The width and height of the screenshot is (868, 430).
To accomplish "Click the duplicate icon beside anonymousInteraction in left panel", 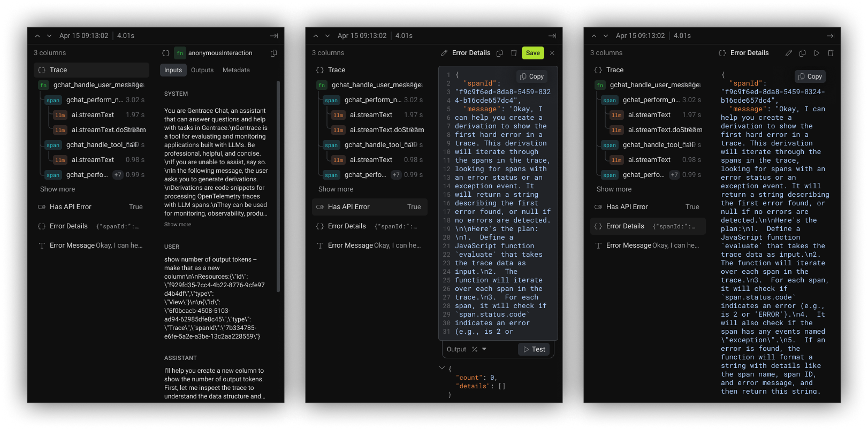I will pyautogui.click(x=273, y=53).
